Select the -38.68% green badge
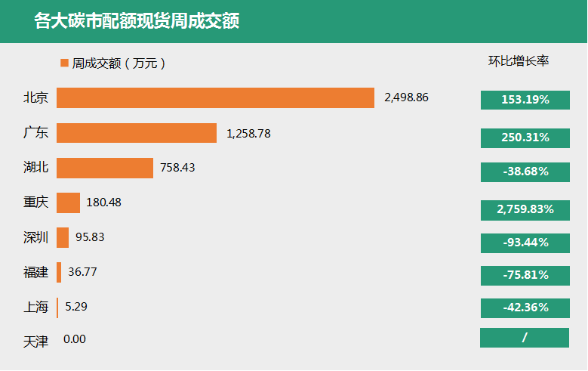The height and width of the screenshot is (371, 588). coord(525,172)
